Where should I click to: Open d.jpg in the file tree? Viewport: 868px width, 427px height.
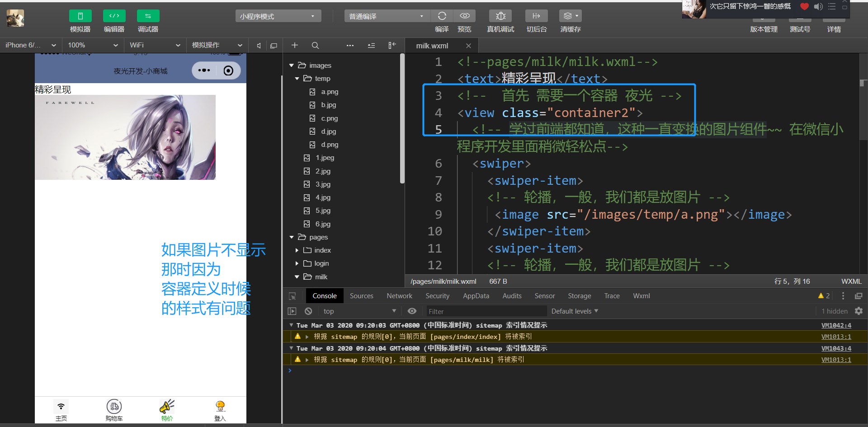[x=329, y=131]
